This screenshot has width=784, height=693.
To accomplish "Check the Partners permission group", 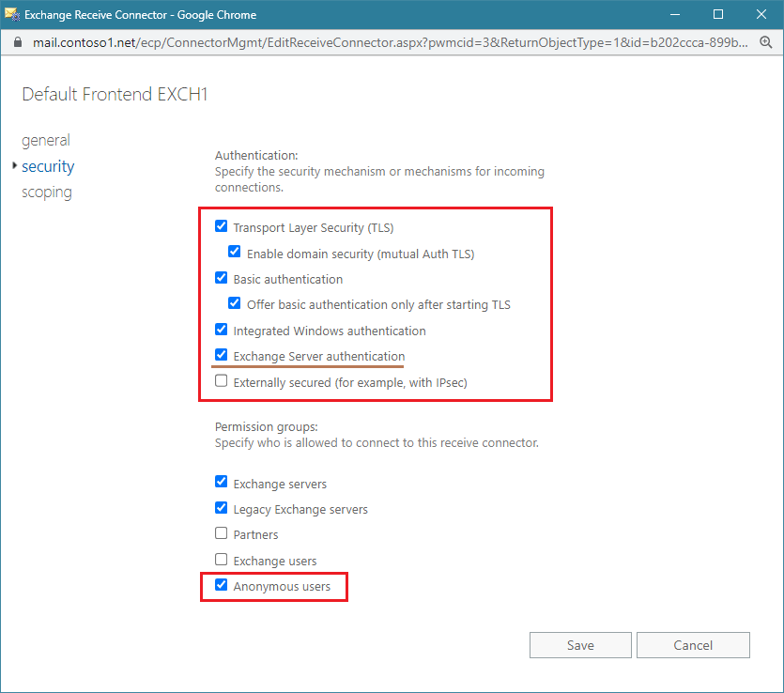I will (x=221, y=533).
